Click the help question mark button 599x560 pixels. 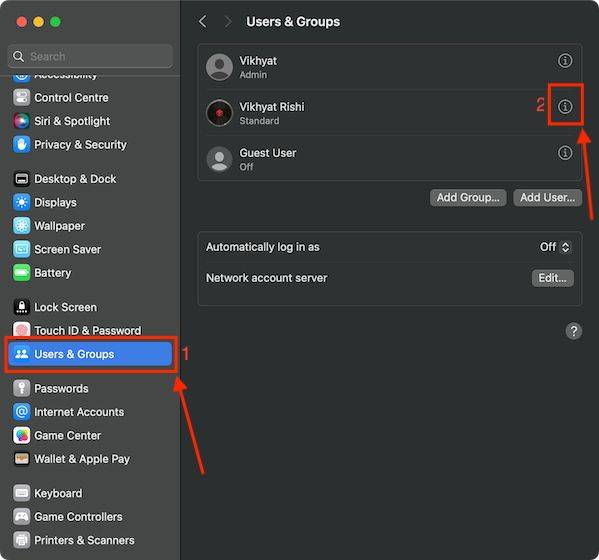click(x=573, y=331)
